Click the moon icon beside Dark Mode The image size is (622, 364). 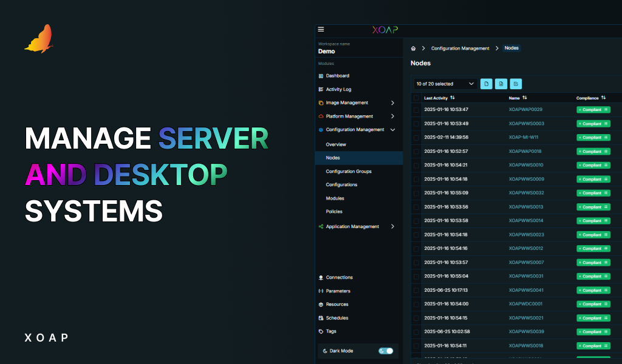point(325,351)
